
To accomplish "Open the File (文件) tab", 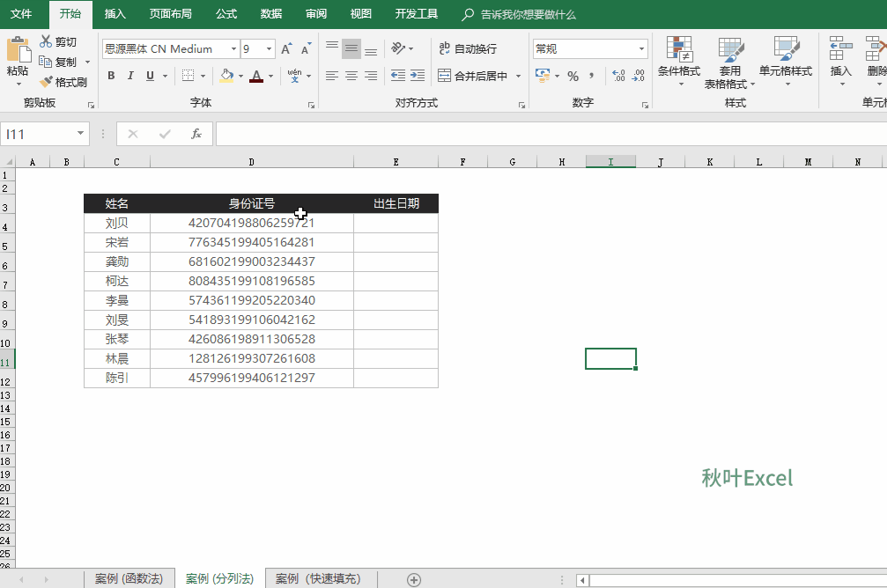I will 21,14.
